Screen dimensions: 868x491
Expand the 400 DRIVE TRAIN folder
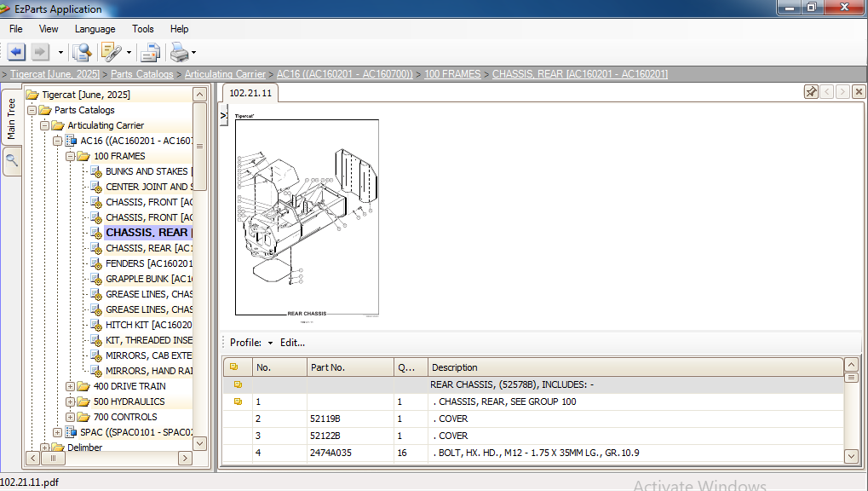pos(71,386)
